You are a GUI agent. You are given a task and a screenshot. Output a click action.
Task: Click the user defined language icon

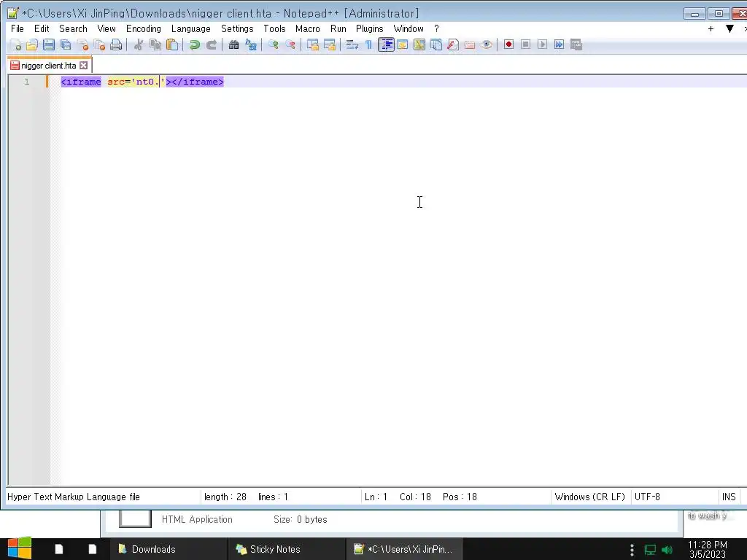(x=403, y=44)
